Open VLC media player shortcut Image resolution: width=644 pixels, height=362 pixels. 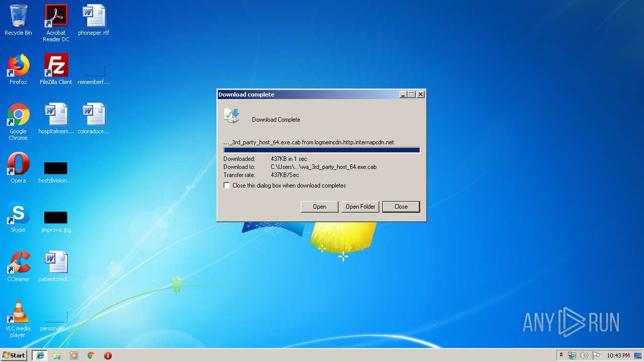18,319
